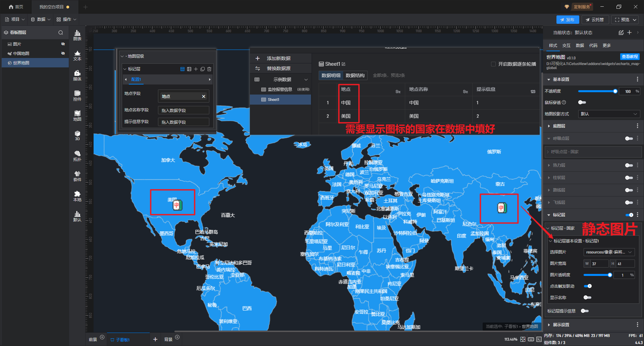Switch to the 数据结构 tab
This screenshot has height=346, width=644.
tap(355, 76)
